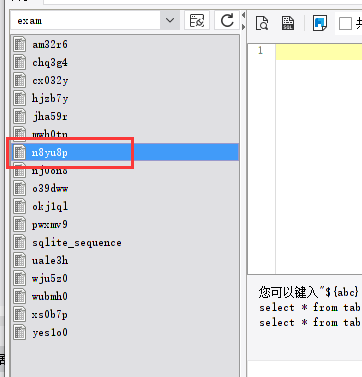Select table sqlite_sequence
Image resolution: width=362 pixels, height=377 pixels.
coord(125,242)
